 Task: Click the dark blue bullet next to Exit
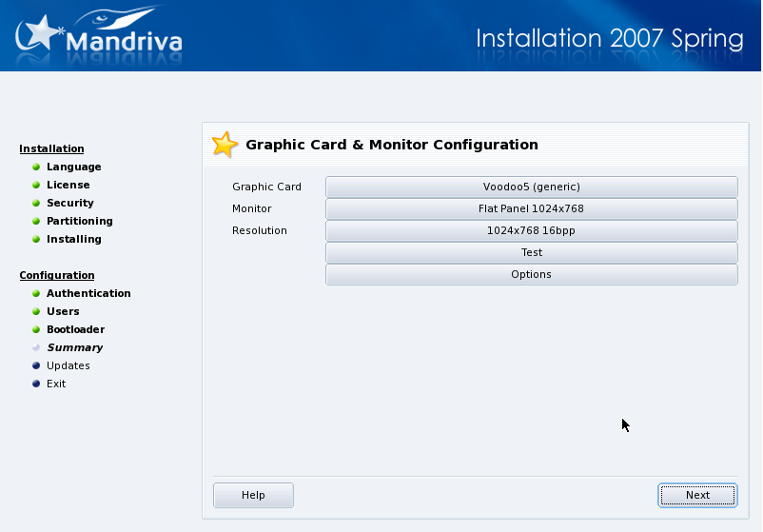36,384
